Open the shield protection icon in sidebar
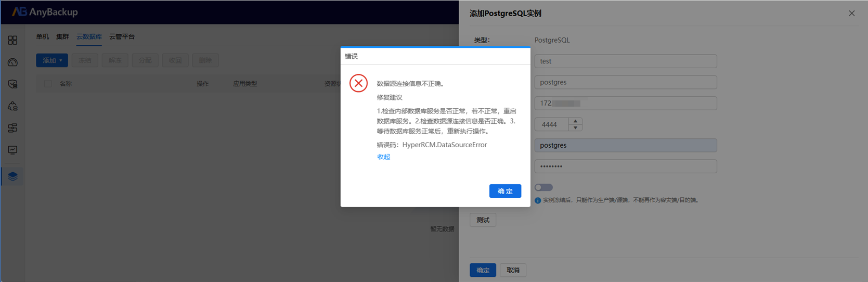Viewport: 868px width, 282px height. coord(12,84)
